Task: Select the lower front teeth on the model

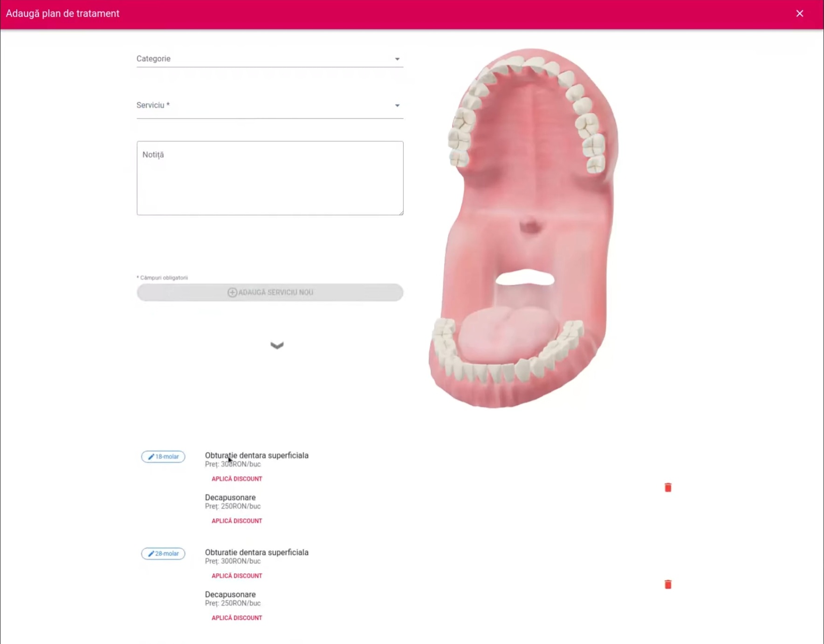Action: point(494,373)
